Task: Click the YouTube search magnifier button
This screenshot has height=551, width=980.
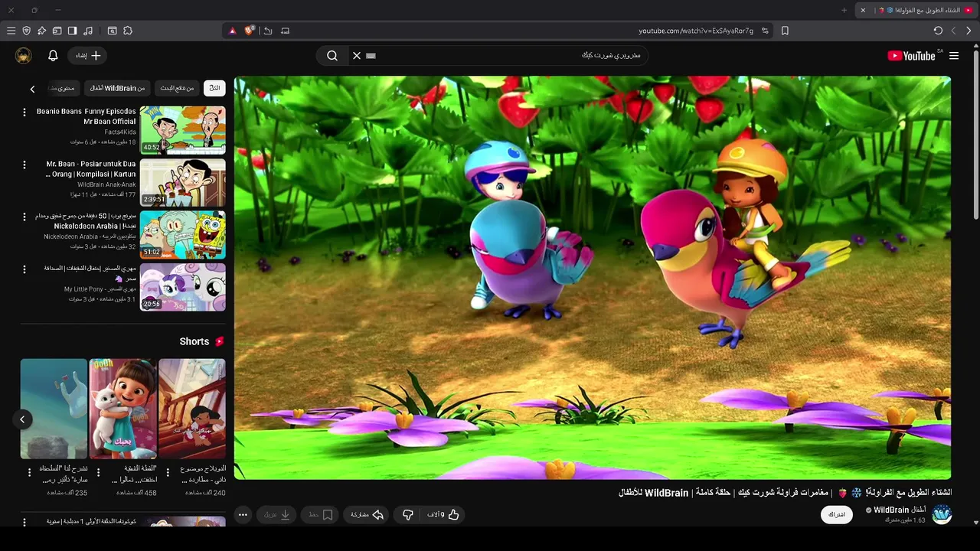Action: [332, 56]
